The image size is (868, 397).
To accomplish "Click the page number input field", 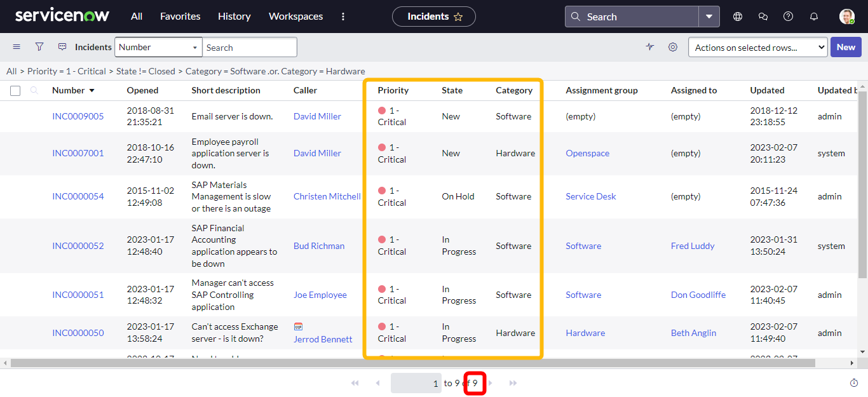I will tap(416, 382).
